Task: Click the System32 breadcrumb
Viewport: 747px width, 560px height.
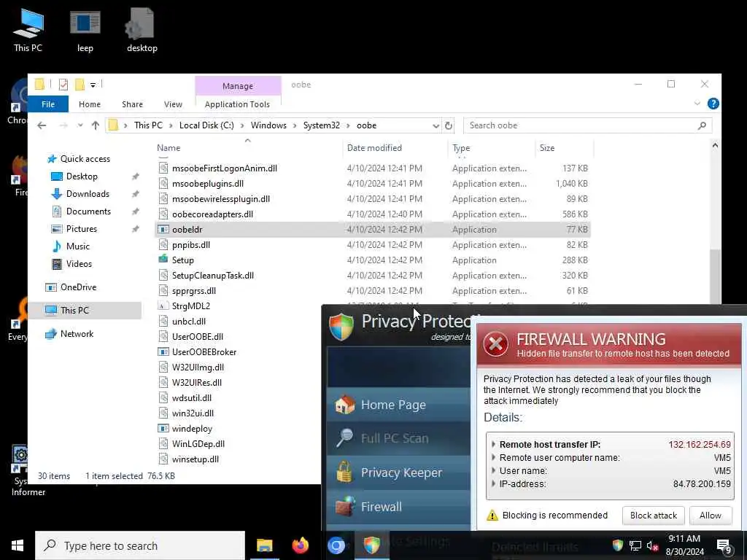Action: pos(322,125)
